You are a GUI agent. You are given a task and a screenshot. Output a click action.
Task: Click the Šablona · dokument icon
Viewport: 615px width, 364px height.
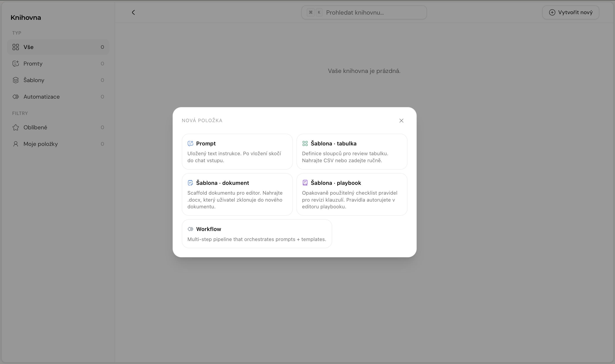click(190, 183)
